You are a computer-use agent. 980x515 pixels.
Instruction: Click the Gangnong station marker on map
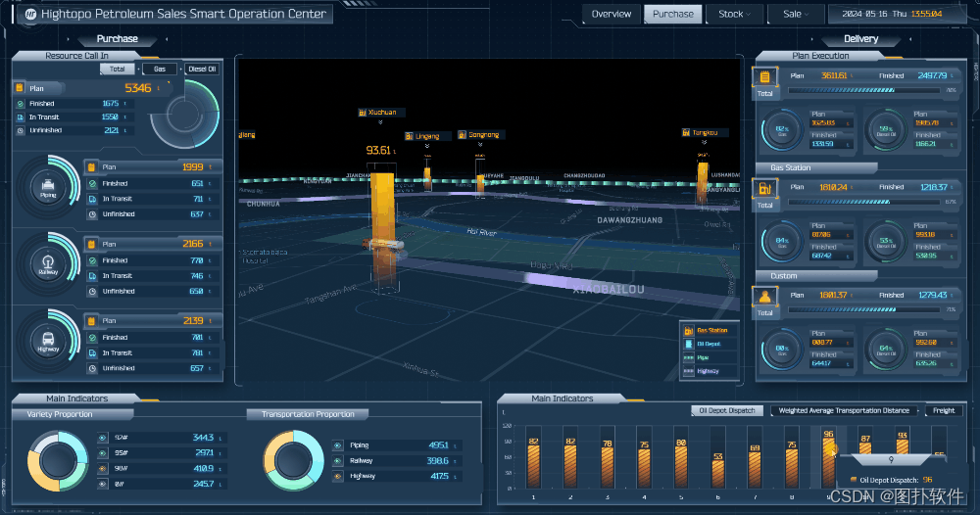click(481, 135)
